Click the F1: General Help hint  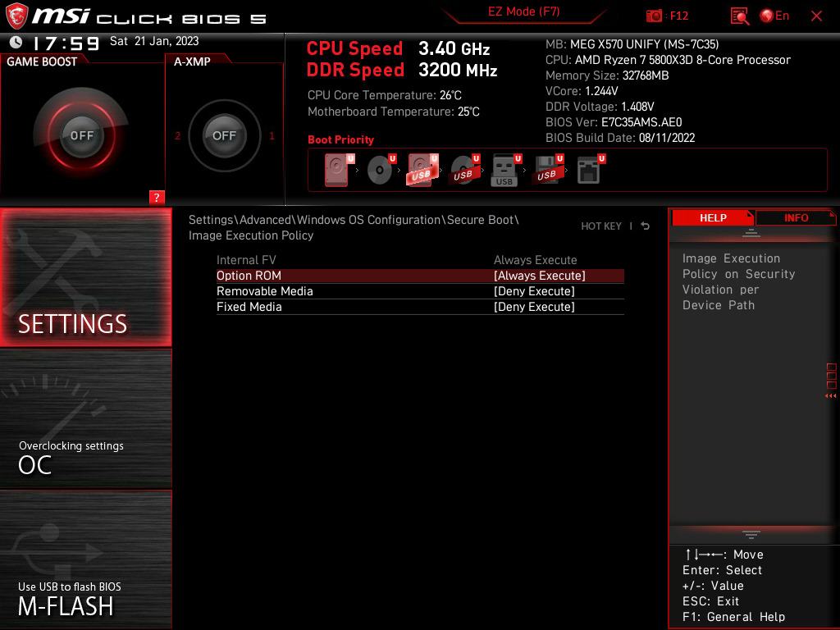point(733,617)
